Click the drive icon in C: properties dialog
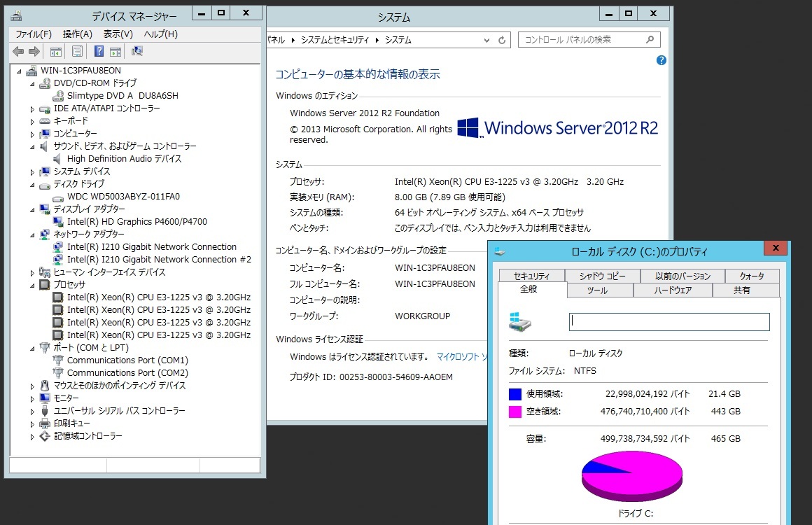 click(520, 322)
